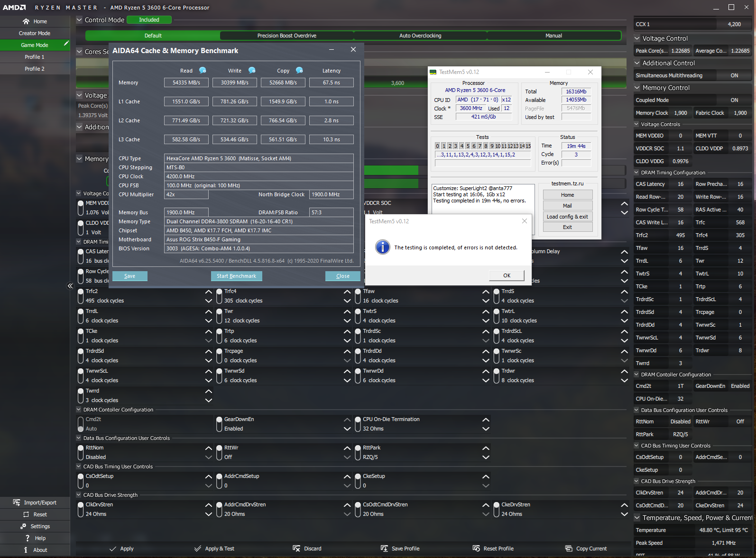
Task: Toggle the TrrdL include switch
Action: click(81, 316)
